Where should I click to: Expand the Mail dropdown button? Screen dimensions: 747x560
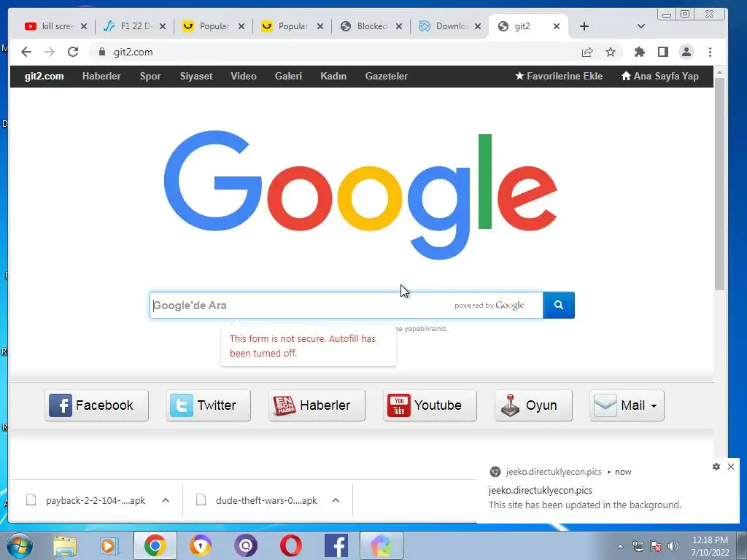point(627,405)
